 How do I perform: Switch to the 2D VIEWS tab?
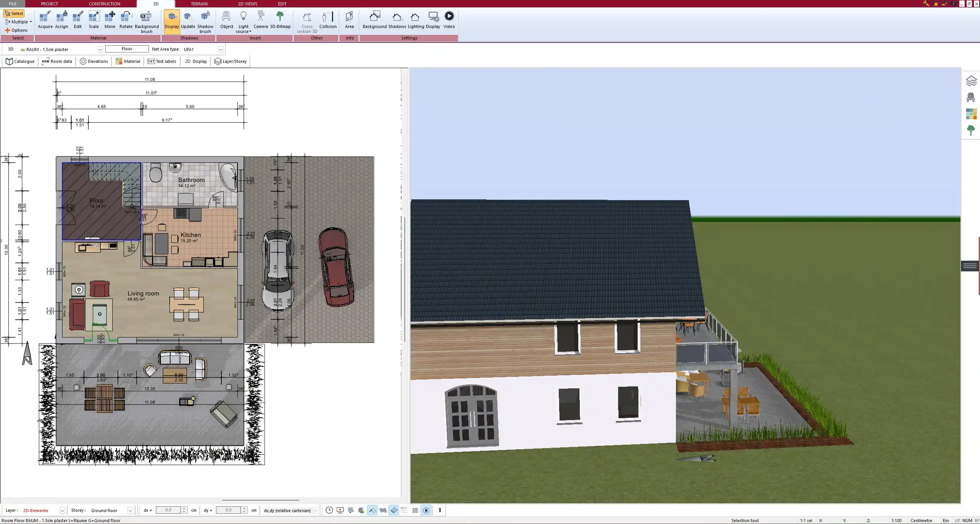pos(247,3)
